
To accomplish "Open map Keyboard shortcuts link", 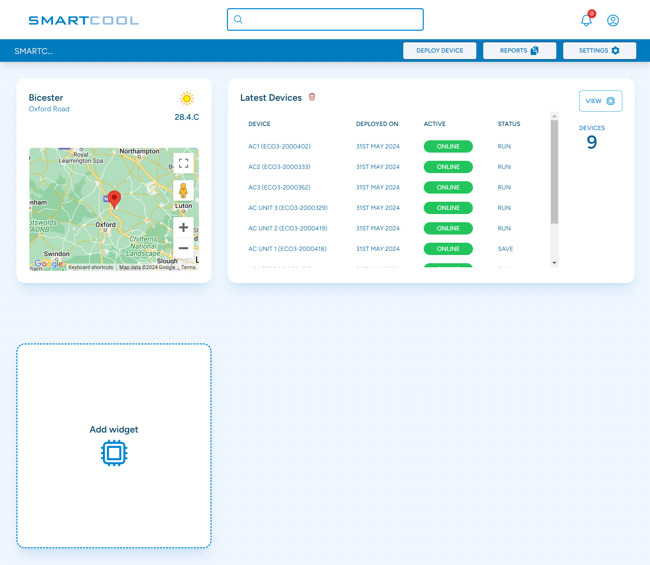I will tap(91, 267).
